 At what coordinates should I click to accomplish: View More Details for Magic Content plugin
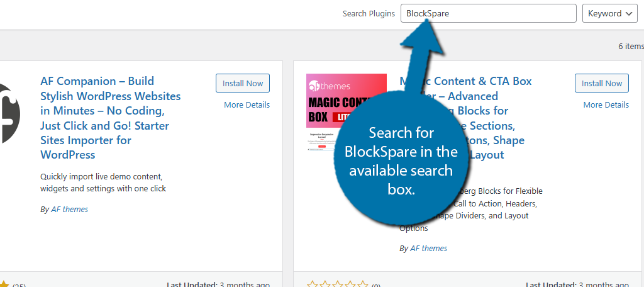[x=606, y=105]
